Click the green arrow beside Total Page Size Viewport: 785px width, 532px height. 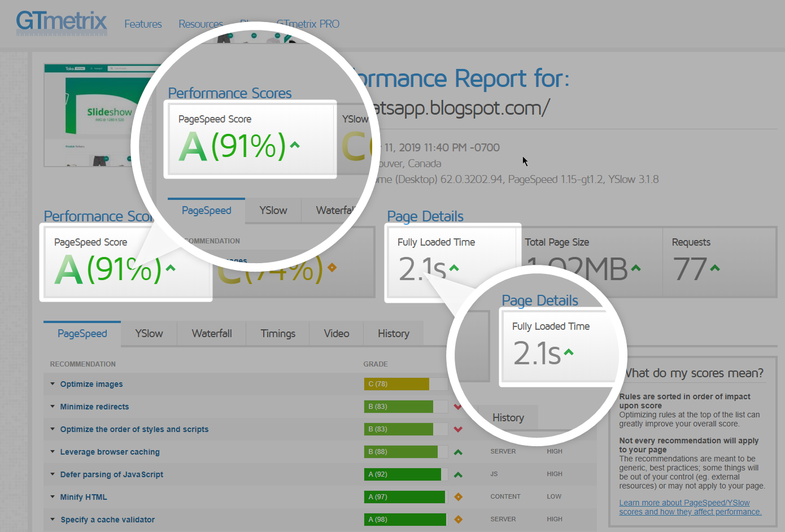(x=636, y=268)
